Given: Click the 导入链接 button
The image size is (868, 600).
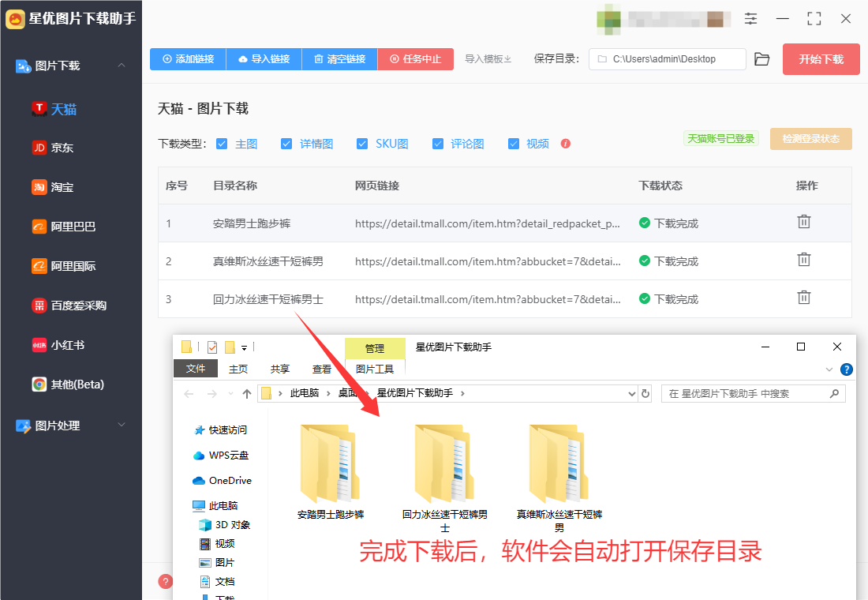Looking at the screenshot, I should click(264, 59).
